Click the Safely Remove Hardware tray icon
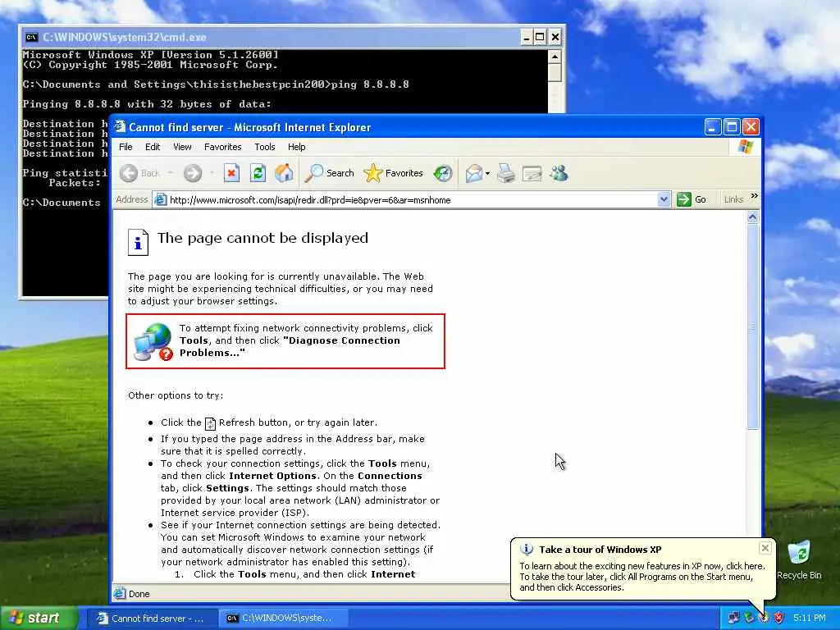This screenshot has width=840, height=630. 749,618
